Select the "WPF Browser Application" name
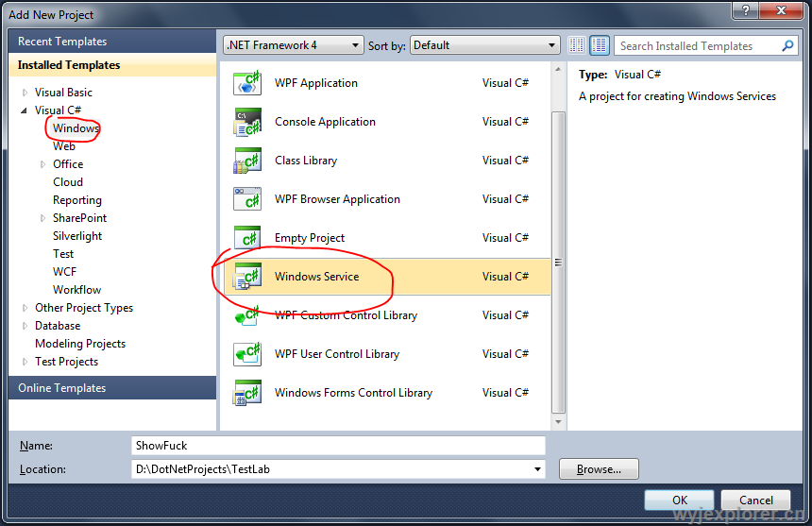 click(x=337, y=199)
